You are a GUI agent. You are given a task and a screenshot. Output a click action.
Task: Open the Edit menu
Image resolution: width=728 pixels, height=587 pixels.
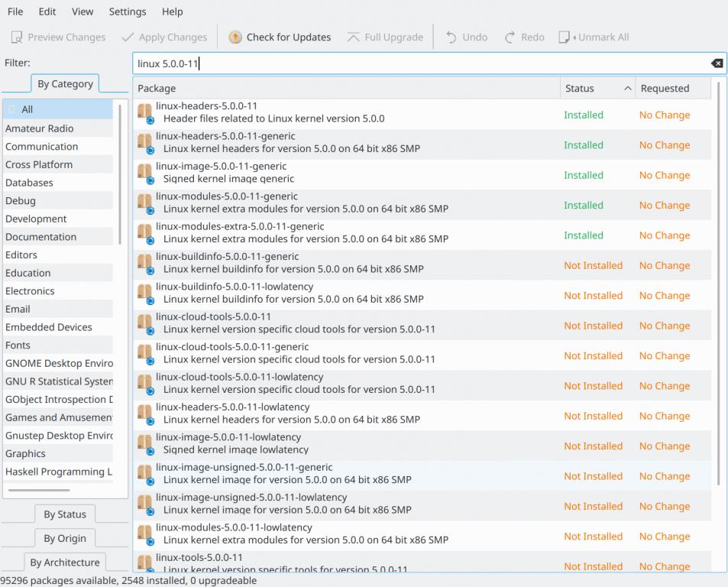(47, 11)
